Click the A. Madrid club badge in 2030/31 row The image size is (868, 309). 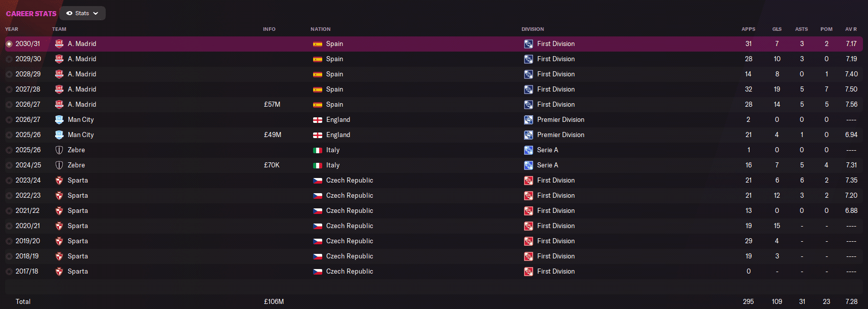(59, 44)
